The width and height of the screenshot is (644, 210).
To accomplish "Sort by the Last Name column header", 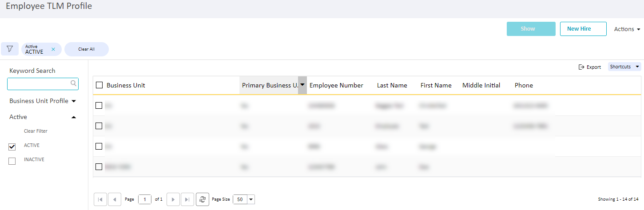I will (x=392, y=85).
